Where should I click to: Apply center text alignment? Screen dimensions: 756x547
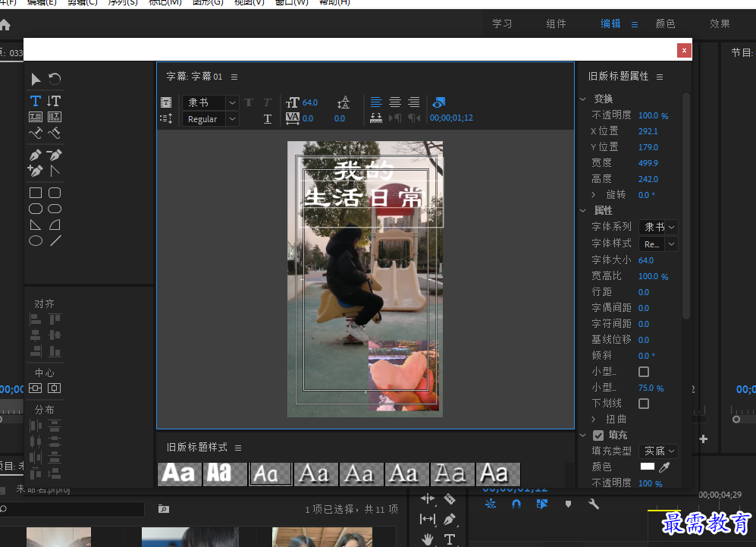coord(395,102)
